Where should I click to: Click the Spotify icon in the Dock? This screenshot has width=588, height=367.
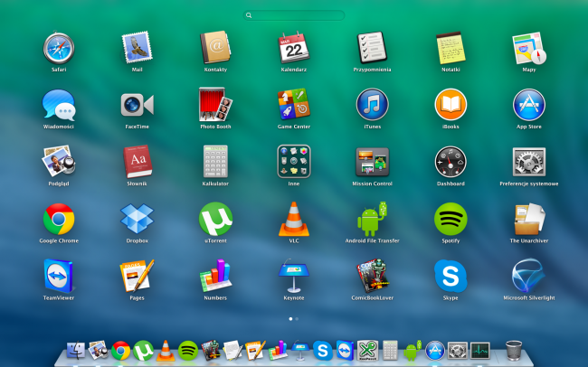[188, 351]
